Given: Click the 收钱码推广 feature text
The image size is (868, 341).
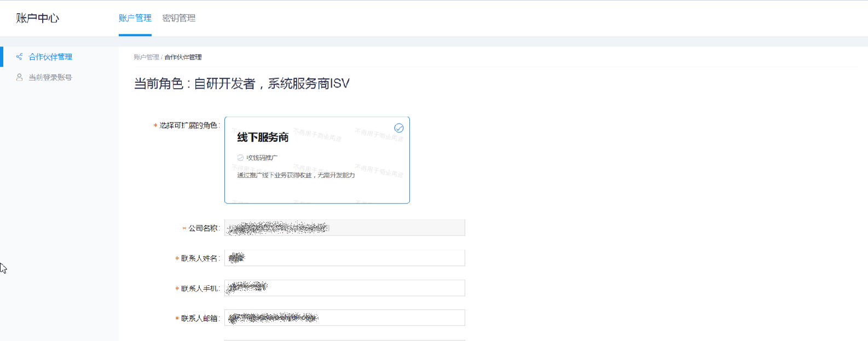Looking at the screenshot, I should tap(262, 158).
